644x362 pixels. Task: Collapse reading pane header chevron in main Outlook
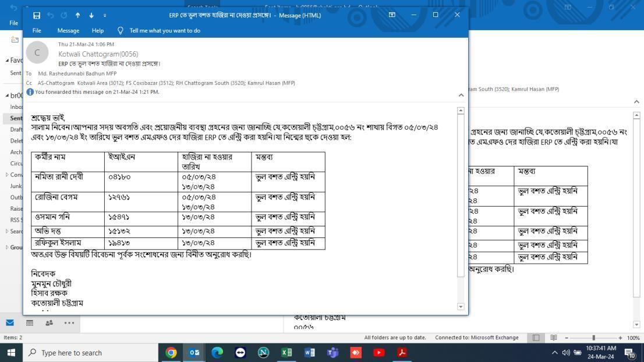[x=636, y=102]
